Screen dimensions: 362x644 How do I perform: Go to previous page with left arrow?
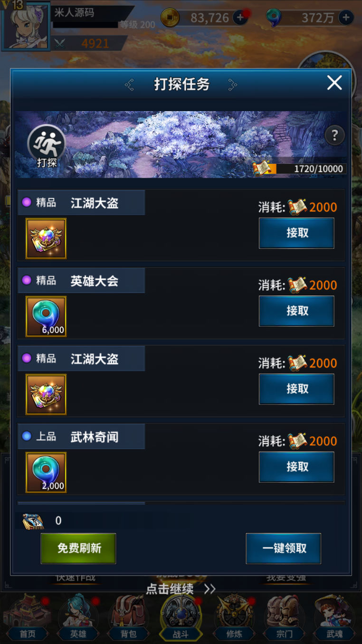[129, 85]
